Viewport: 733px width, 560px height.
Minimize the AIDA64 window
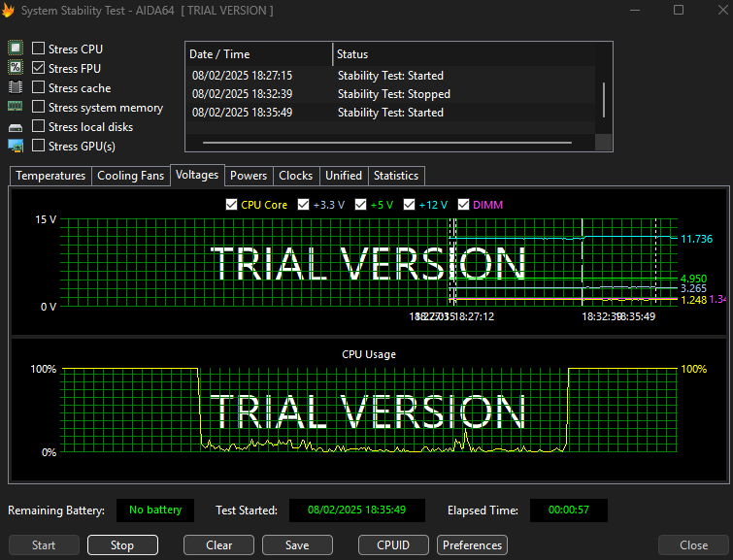635,10
